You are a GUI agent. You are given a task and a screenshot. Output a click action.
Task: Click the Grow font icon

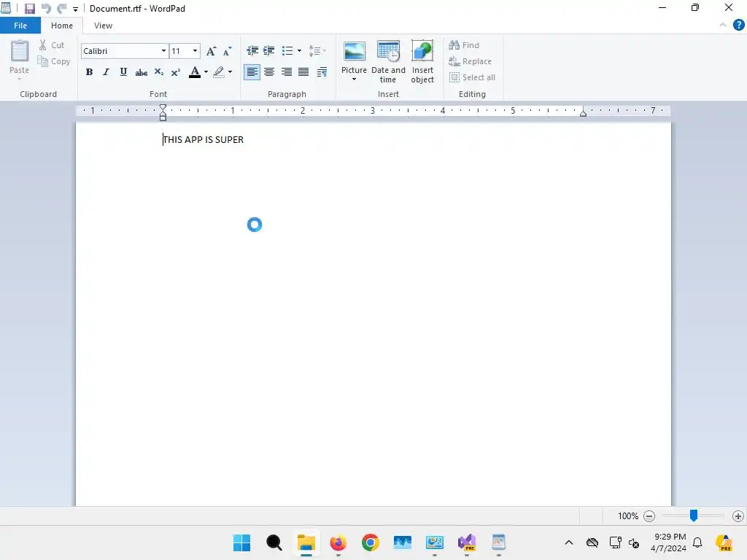pyautogui.click(x=211, y=51)
